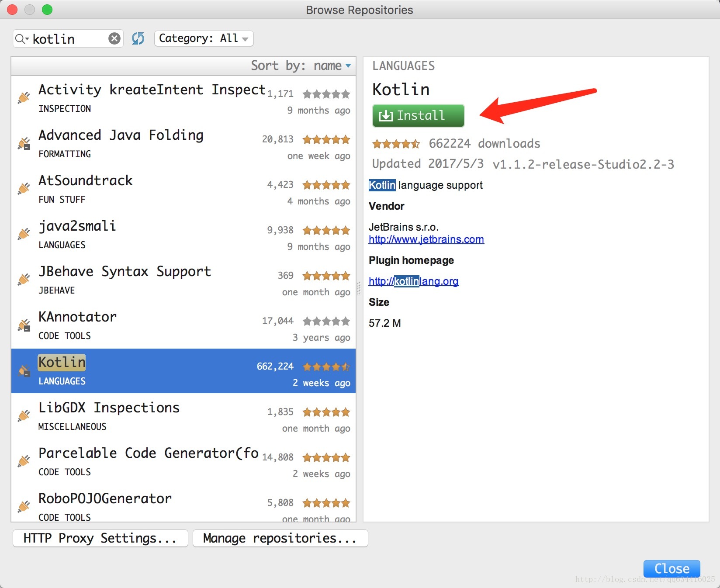Click star rating of java2smali
Image resolution: width=720 pixels, height=588 pixels.
(326, 231)
